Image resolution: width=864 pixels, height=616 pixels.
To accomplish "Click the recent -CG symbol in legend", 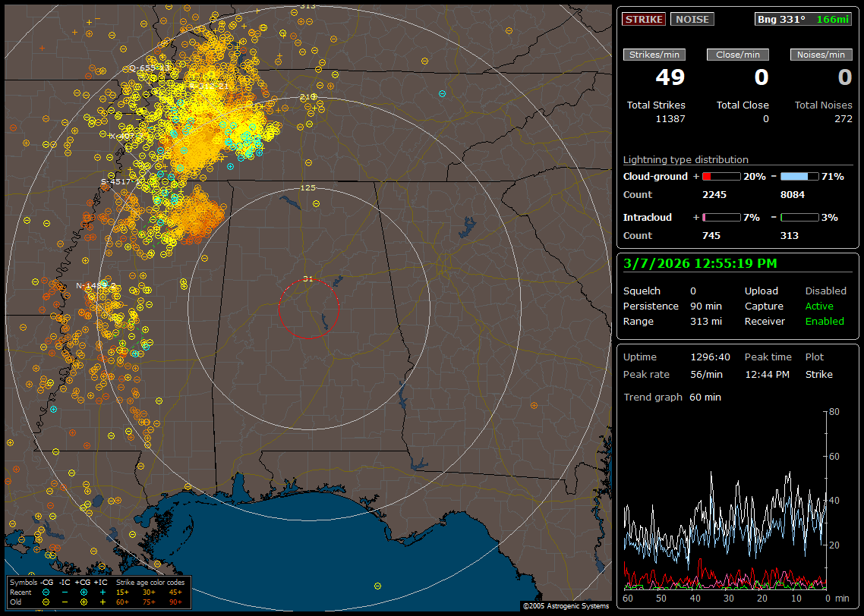I will coord(46,592).
